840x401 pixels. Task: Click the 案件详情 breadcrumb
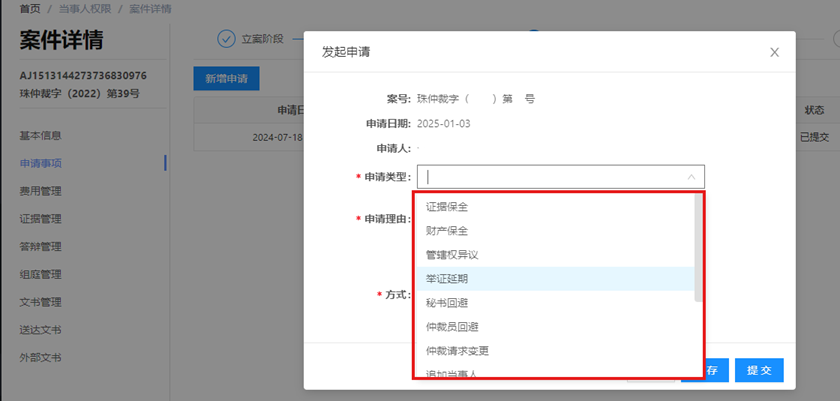click(x=151, y=9)
